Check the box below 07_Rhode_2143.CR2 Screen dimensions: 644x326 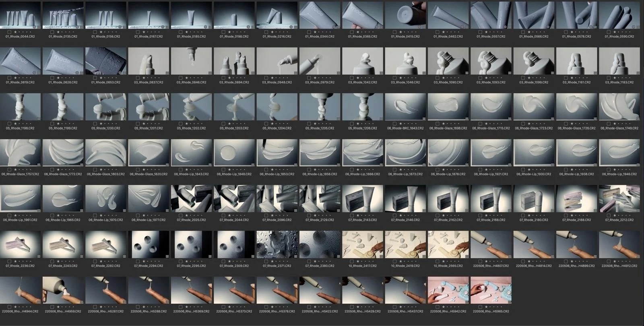[x=352, y=215]
